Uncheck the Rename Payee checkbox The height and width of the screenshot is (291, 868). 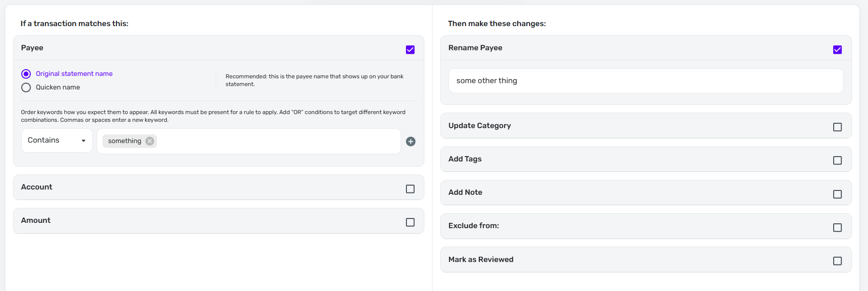pos(838,50)
